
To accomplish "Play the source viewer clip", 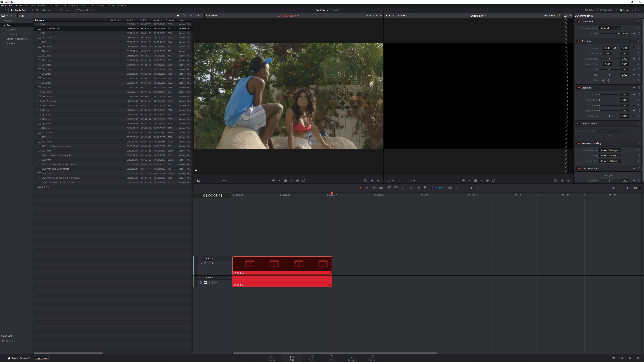I will tap(291, 181).
